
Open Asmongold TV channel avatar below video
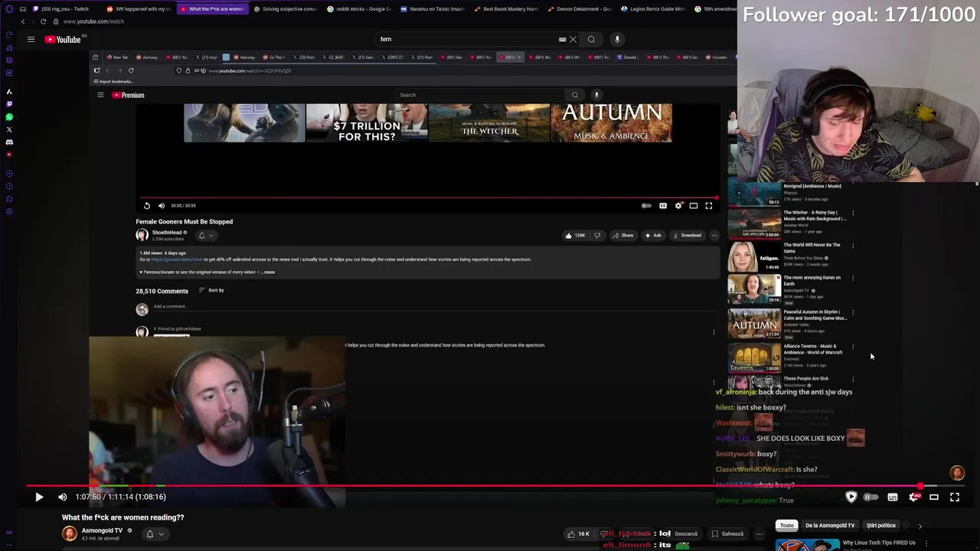(70, 533)
